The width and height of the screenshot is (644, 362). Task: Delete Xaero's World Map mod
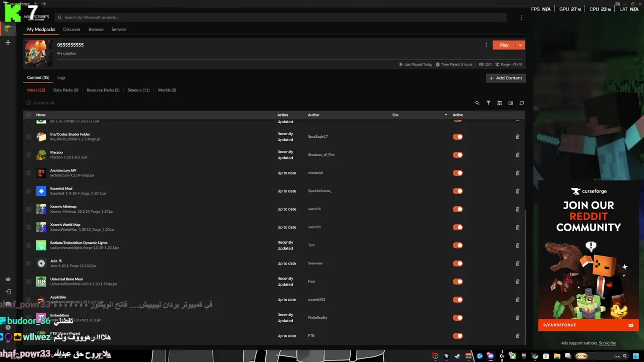pos(517,227)
